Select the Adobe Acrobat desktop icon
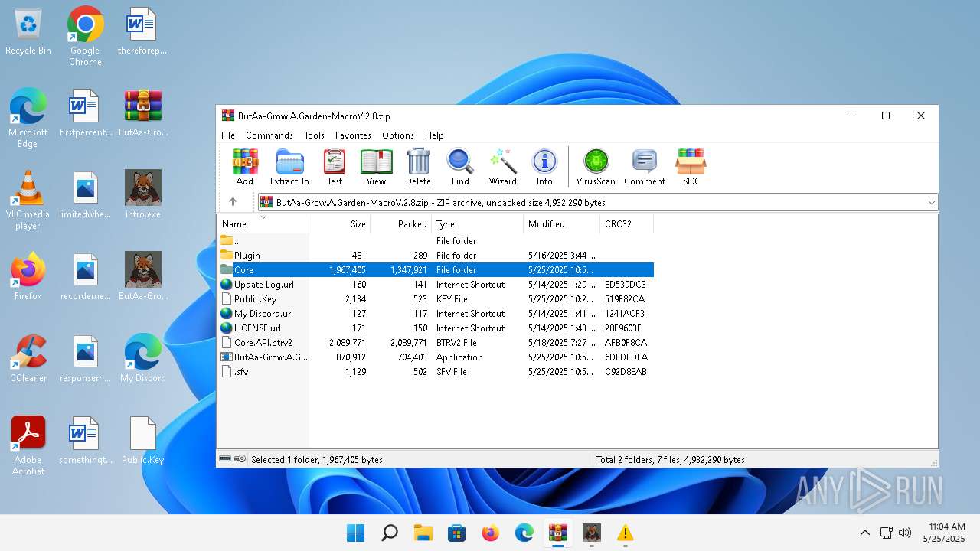 coord(28,445)
